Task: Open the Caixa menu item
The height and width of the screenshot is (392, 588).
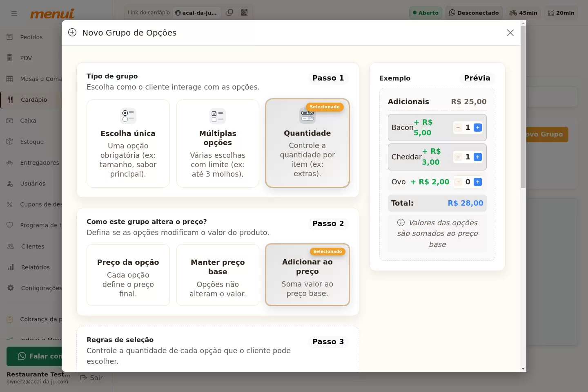Action: pos(31,121)
